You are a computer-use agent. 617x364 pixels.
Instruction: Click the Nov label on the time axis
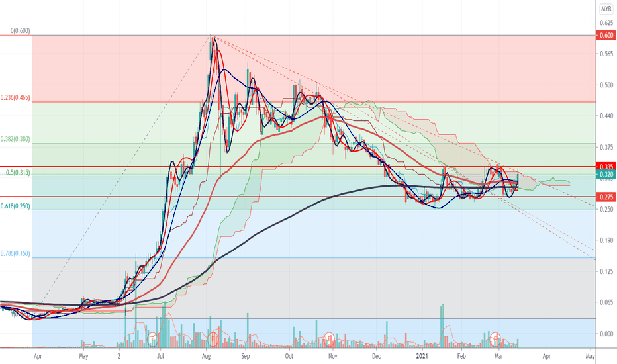click(333, 356)
